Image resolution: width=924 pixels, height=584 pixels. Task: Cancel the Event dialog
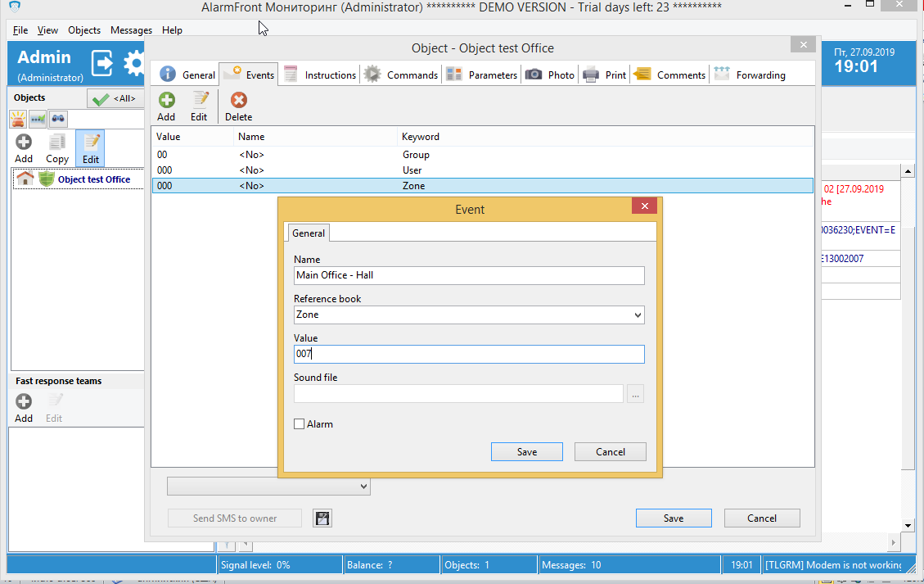click(610, 452)
